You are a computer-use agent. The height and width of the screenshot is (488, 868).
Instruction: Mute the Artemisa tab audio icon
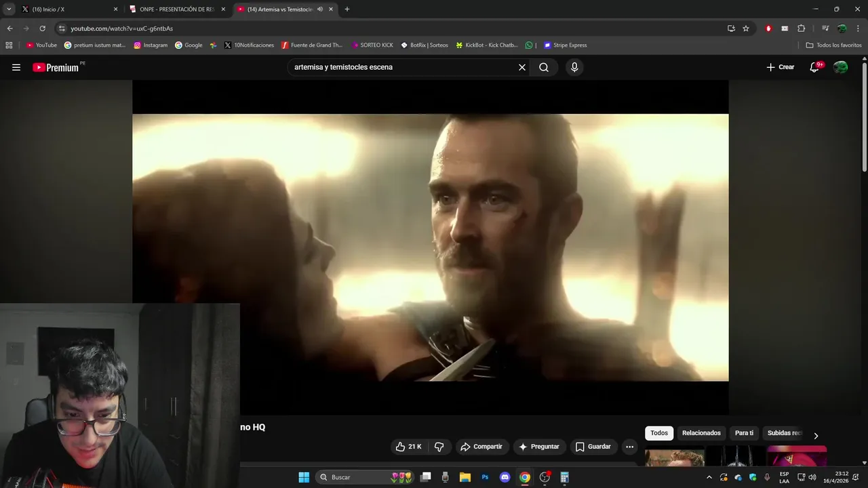click(x=319, y=9)
